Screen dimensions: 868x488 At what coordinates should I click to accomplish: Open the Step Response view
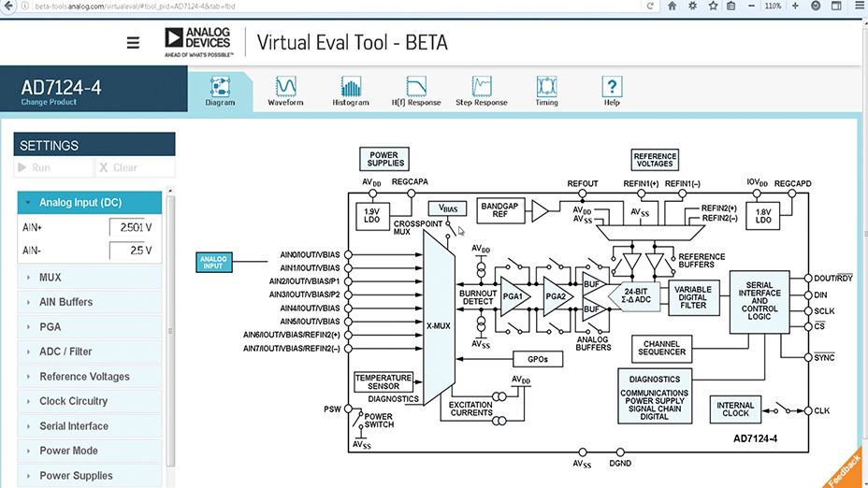(x=481, y=92)
